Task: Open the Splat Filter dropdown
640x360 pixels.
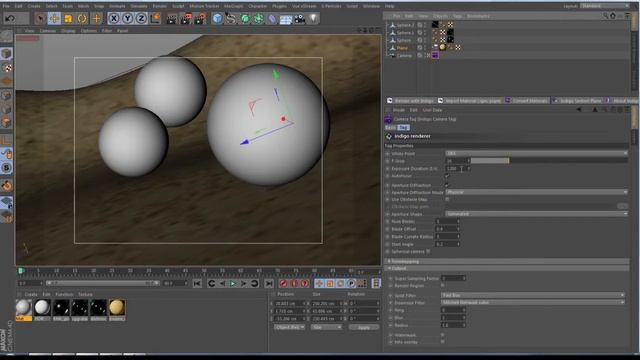Action: click(533, 295)
